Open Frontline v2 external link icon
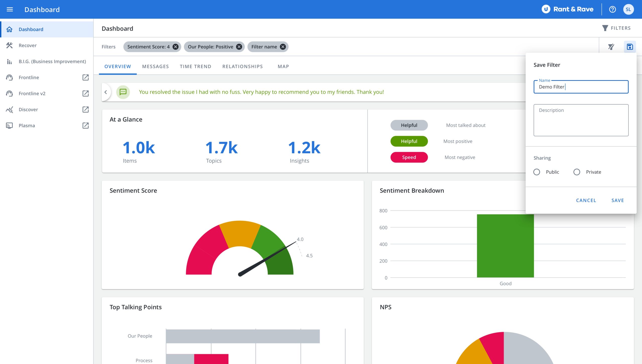This screenshot has width=642, height=364. [x=86, y=93]
